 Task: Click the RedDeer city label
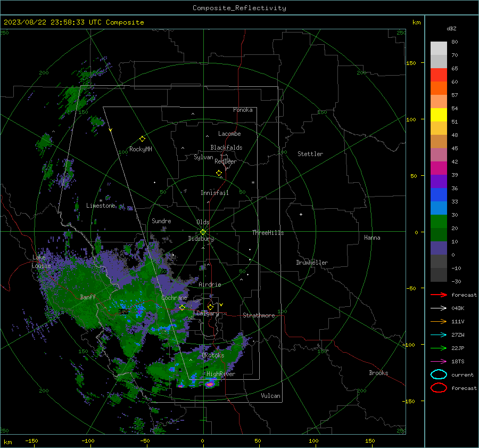pyautogui.click(x=226, y=161)
